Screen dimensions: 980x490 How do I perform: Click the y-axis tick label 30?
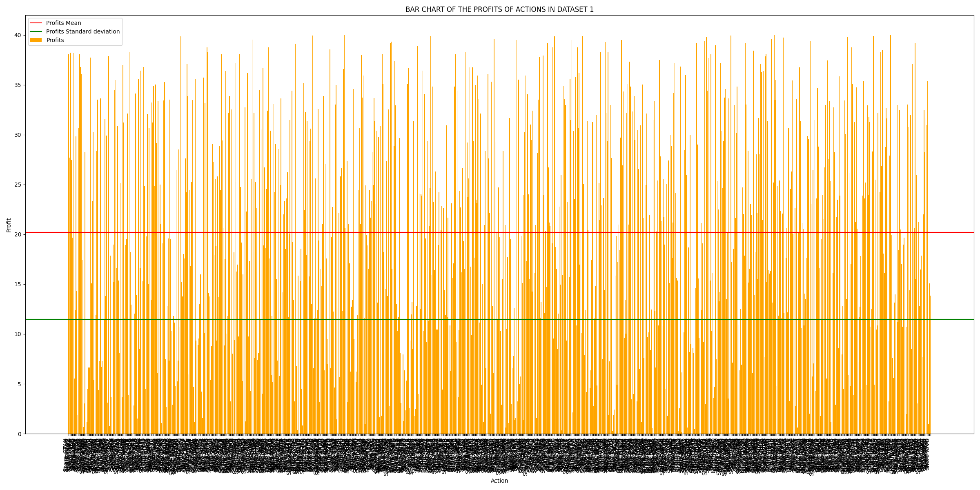tap(18, 135)
